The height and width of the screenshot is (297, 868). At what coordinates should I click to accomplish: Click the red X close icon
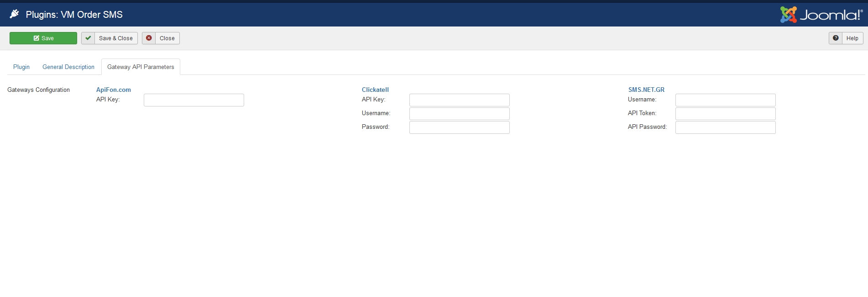(x=149, y=38)
